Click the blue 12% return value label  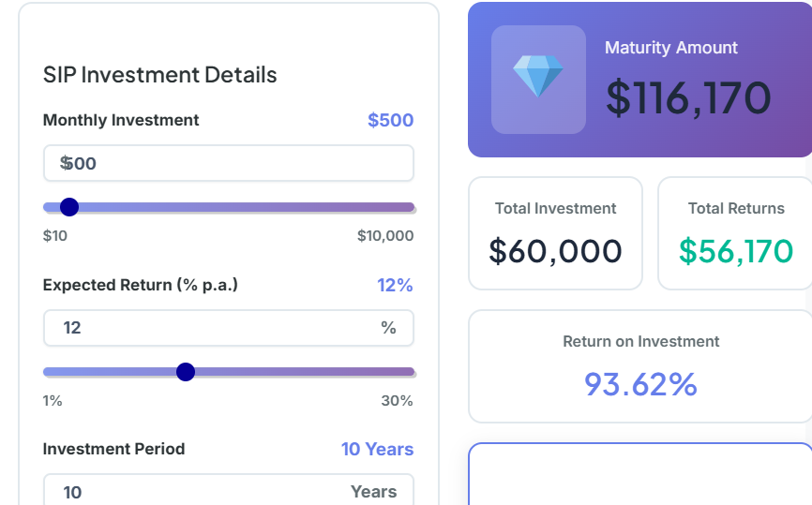coord(395,285)
